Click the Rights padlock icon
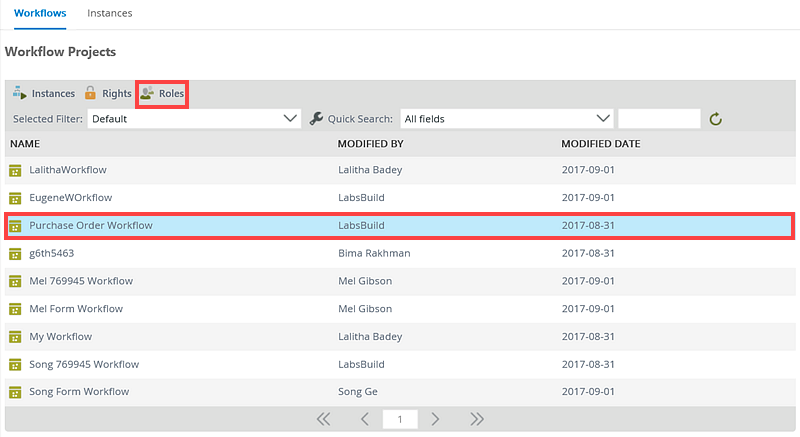 point(90,93)
